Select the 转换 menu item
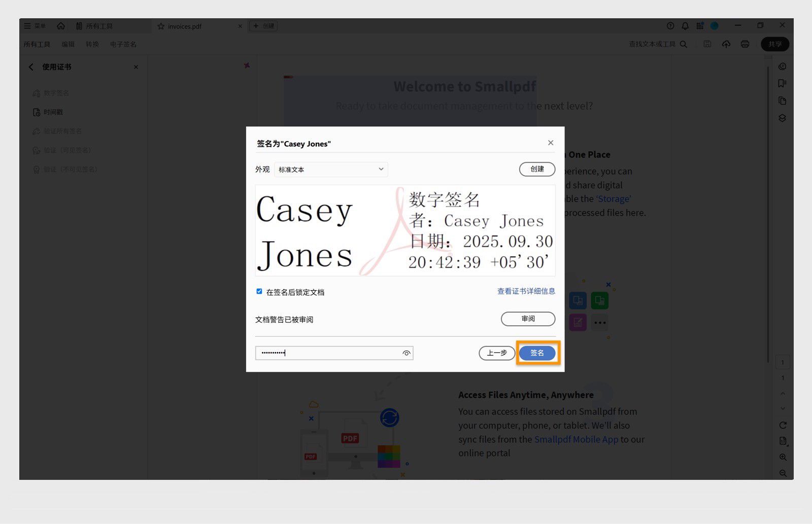 [92, 44]
